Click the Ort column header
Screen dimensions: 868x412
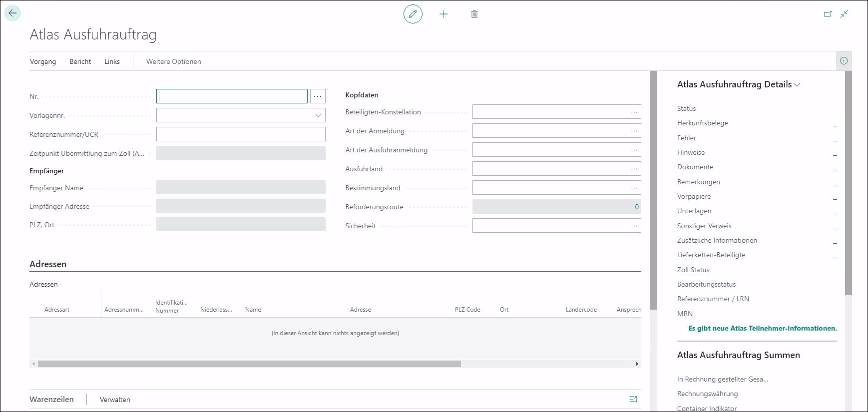(x=504, y=310)
